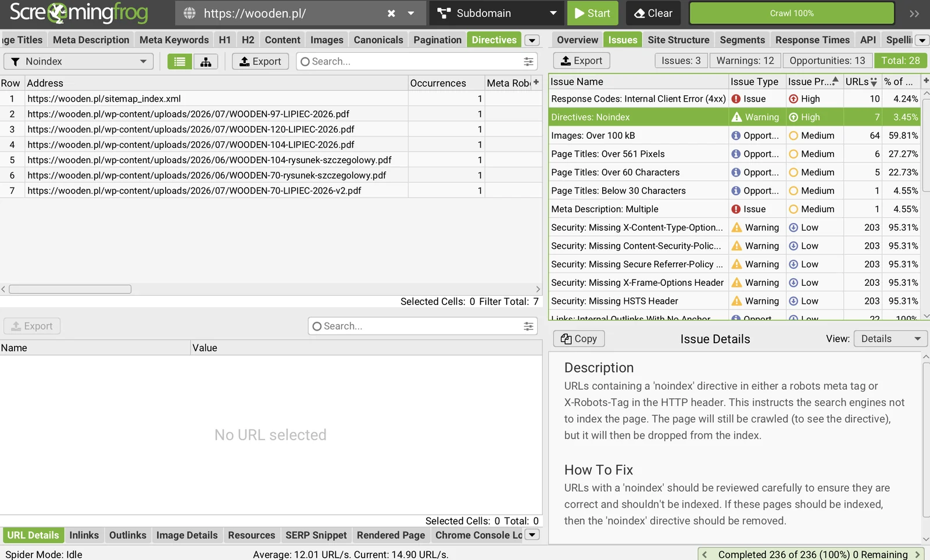Select Response Codes Internal Client Error issue
Image resolution: width=930 pixels, height=560 pixels.
tap(735, 99)
